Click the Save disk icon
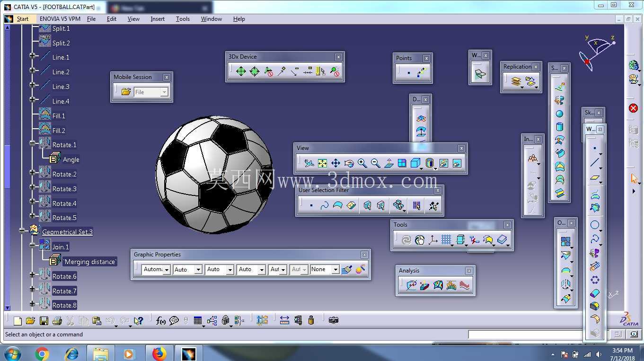The height and width of the screenshot is (361, 644). 44,321
